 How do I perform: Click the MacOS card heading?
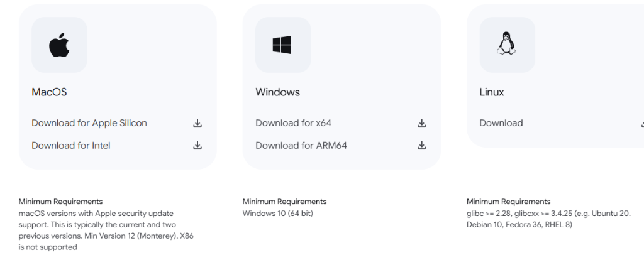click(49, 92)
